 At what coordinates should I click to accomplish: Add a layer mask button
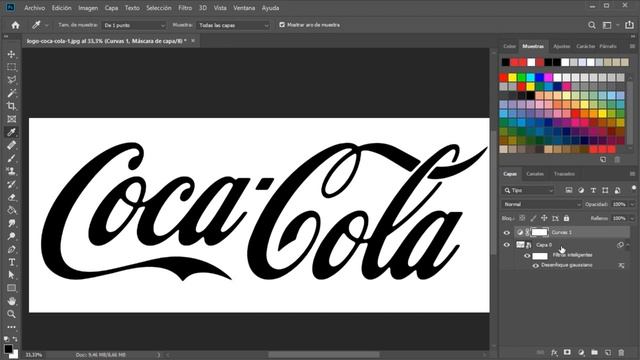(x=567, y=353)
